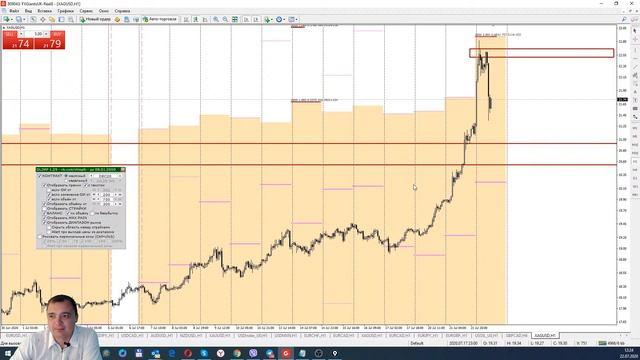This screenshot has height=360, width=640.
Task: Click Windows Start button
Action: (x=7, y=353)
